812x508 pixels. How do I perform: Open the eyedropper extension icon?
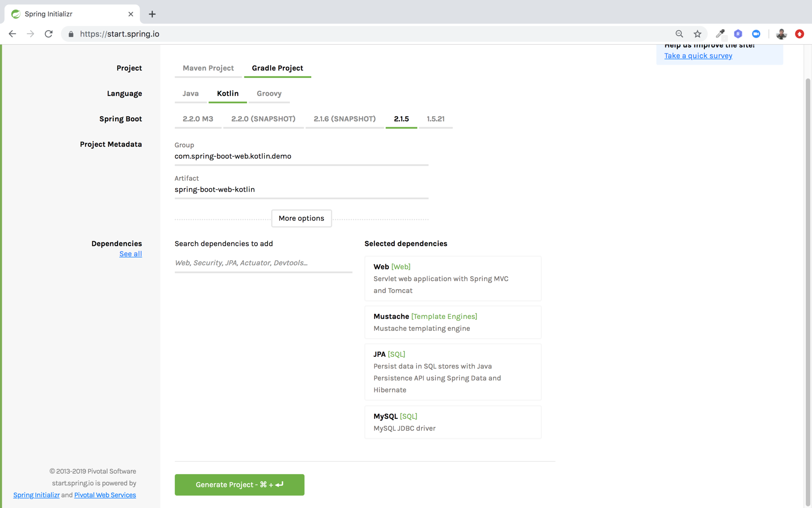(x=720, y=34)
